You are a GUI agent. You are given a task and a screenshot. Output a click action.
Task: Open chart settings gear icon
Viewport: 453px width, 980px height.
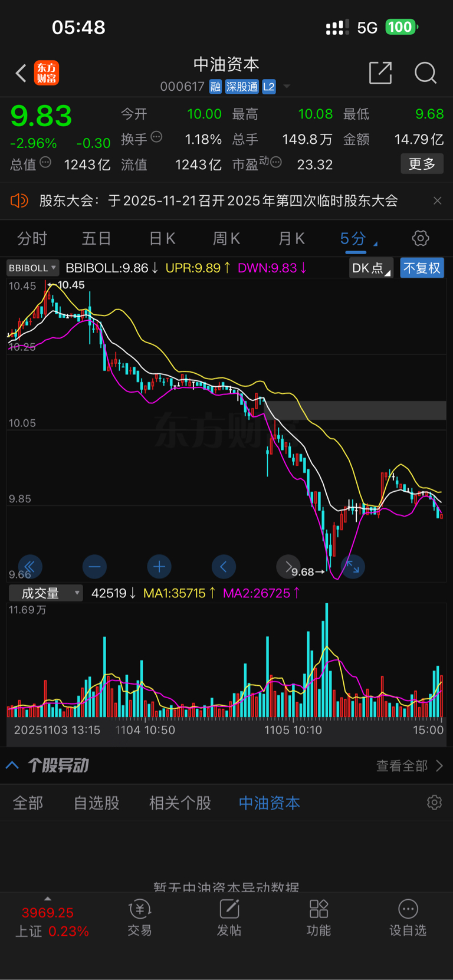[x=421, y=238]
